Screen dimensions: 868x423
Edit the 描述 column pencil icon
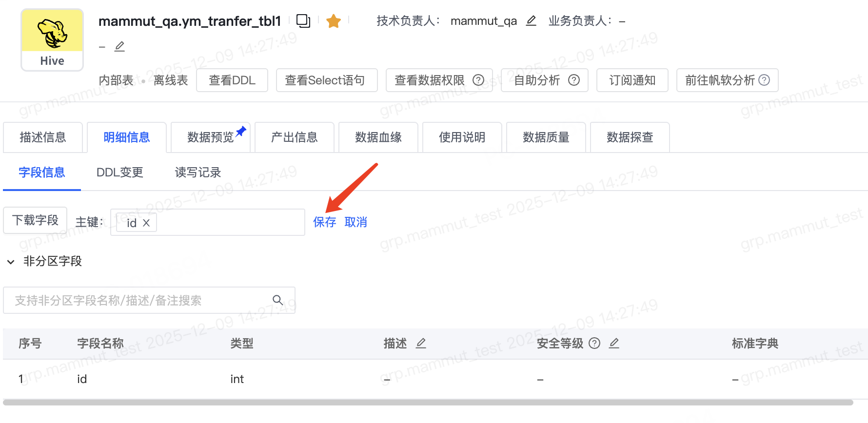point(421,343)
